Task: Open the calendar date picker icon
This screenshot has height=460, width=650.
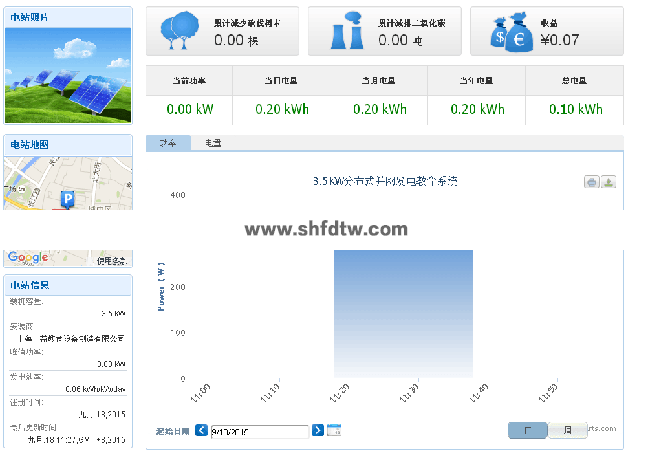Action: [334, 430]
